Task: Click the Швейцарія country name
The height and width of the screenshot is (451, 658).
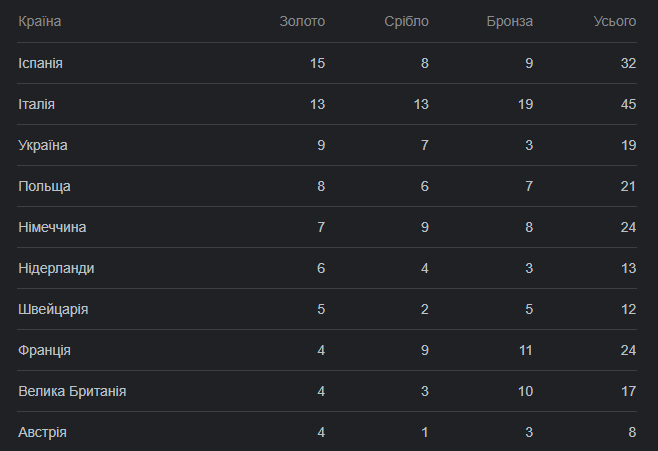Action: [x=53, y=309]
